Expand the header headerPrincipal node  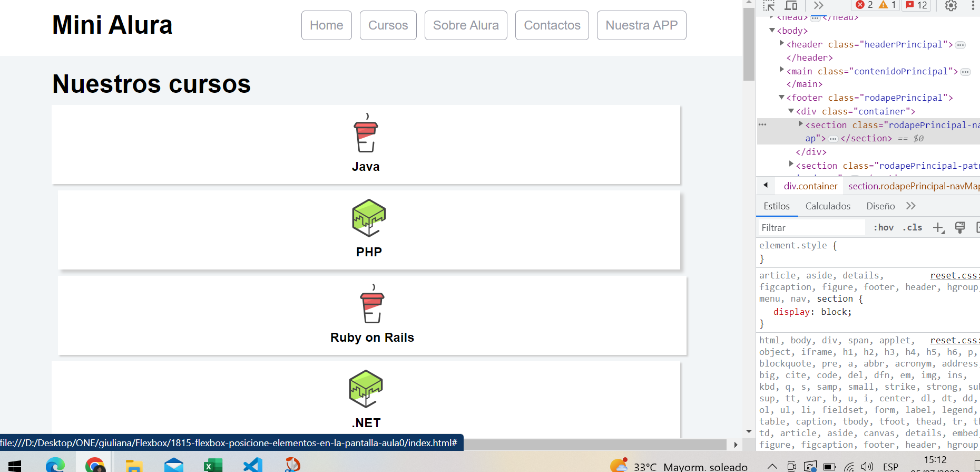tap(782, 44)
